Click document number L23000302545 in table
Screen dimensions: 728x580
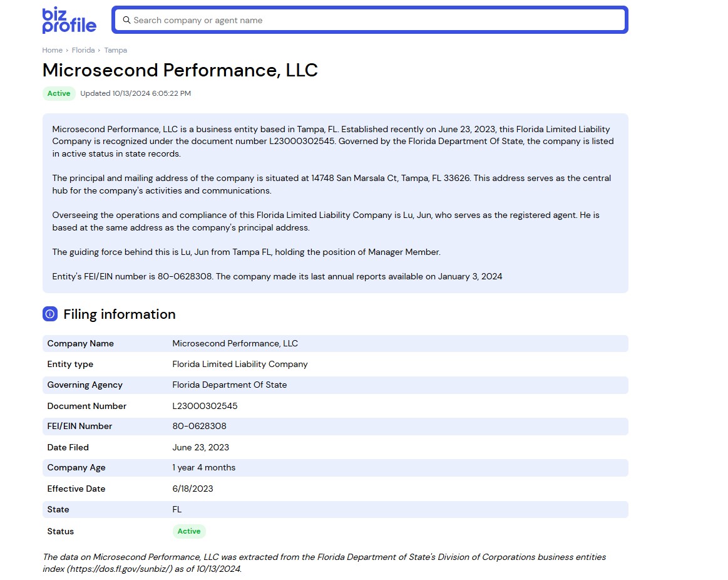(x=205, y=406)
